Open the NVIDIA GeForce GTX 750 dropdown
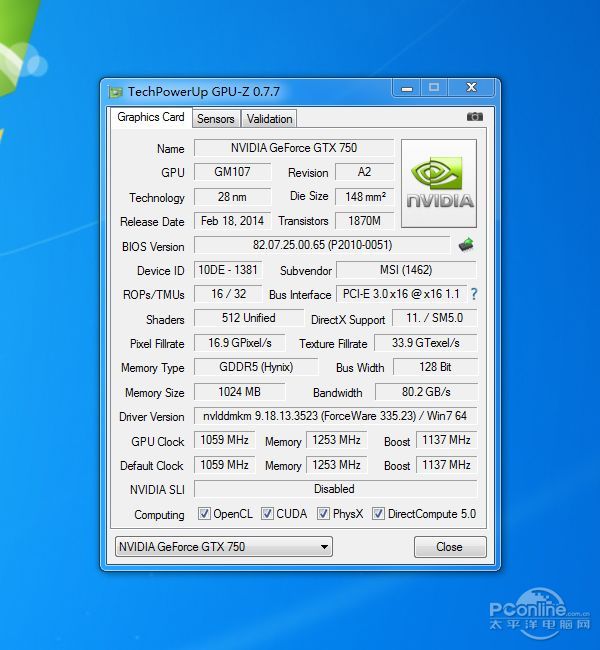Screen dimensions: 600x650 224,547
